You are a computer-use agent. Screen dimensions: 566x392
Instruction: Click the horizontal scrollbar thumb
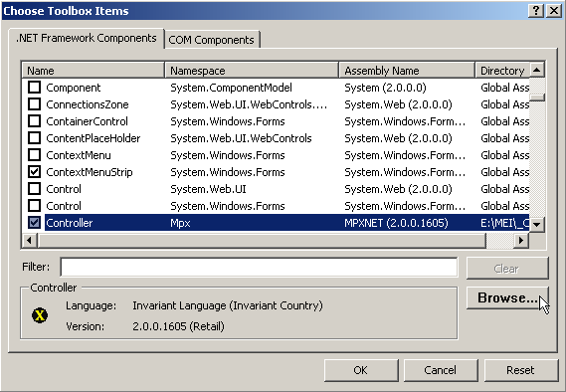tap(262, 240)
